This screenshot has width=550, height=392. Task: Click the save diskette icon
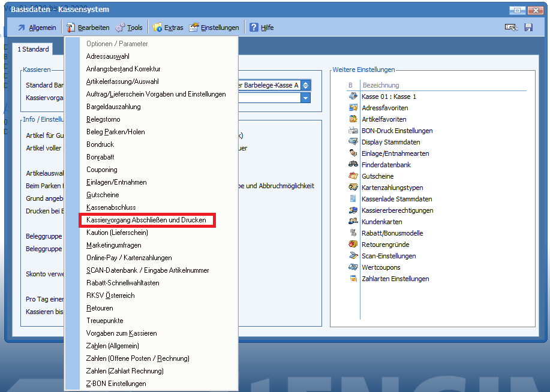click(528, 28)
